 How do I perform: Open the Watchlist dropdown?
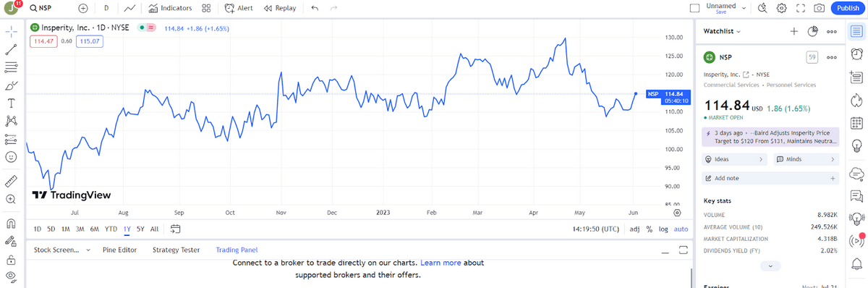point(723,31)
